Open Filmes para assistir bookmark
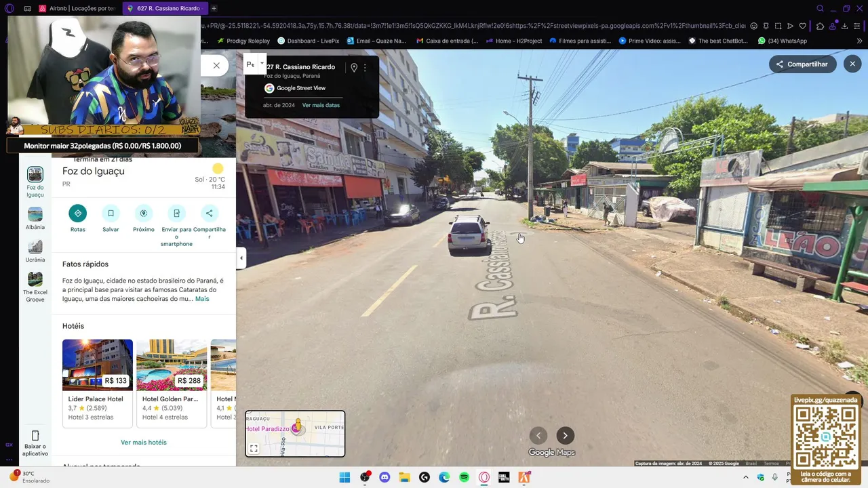The image size is (868, 488). (580, 41)
